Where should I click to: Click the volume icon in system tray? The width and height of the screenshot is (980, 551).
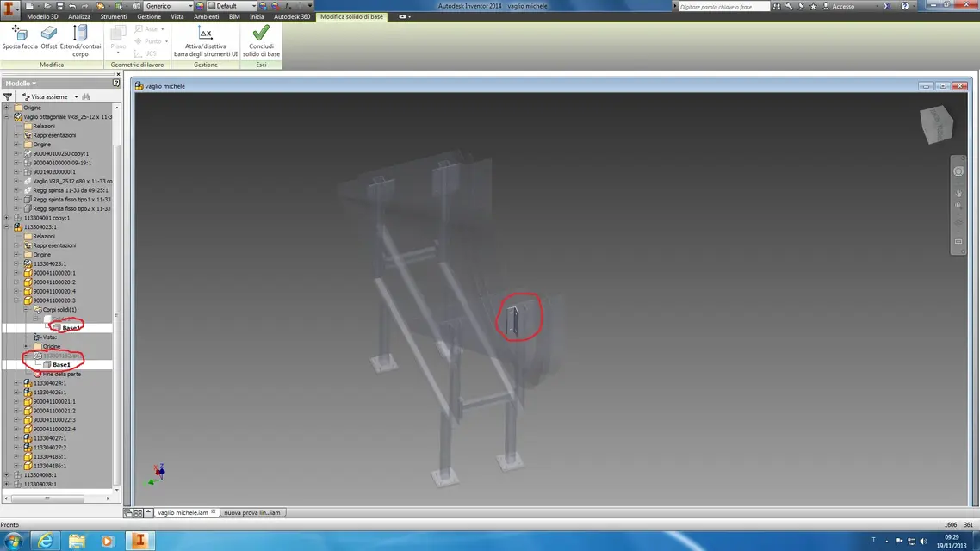pyautogui.click(x=923, y=541)
